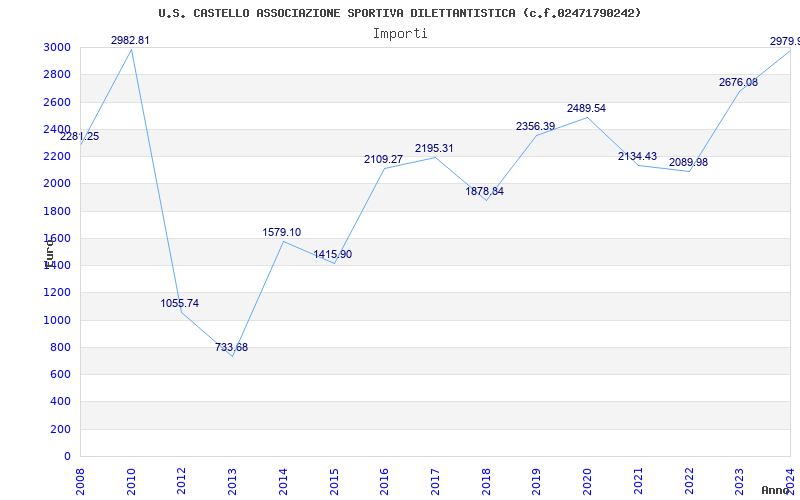Click x-axis year 2023
Viewport: 800px width, 500px height.
(740, 482)
